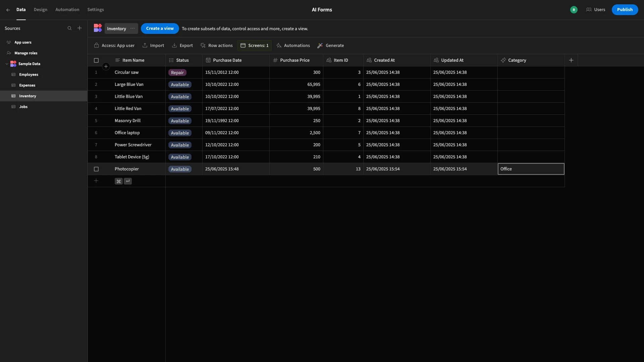
Task: Add new row with bottom plus icon
Action: (x=96, y=181)
